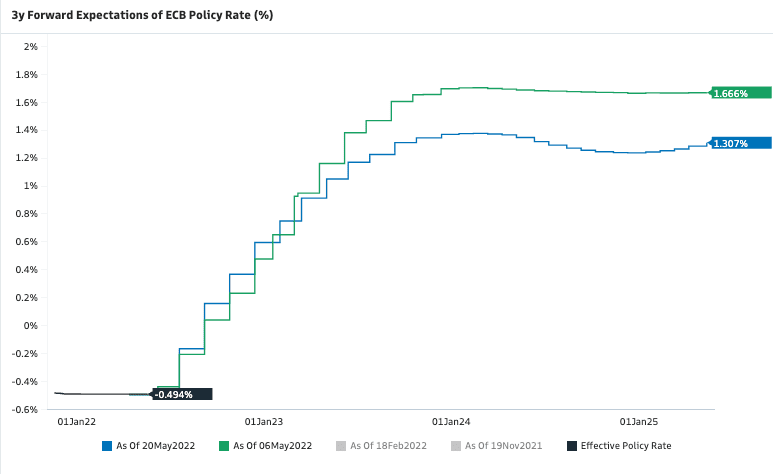773x474 pixels.
Task: Click the 01Jan24 x-axis label
Action: pos(451,422)
